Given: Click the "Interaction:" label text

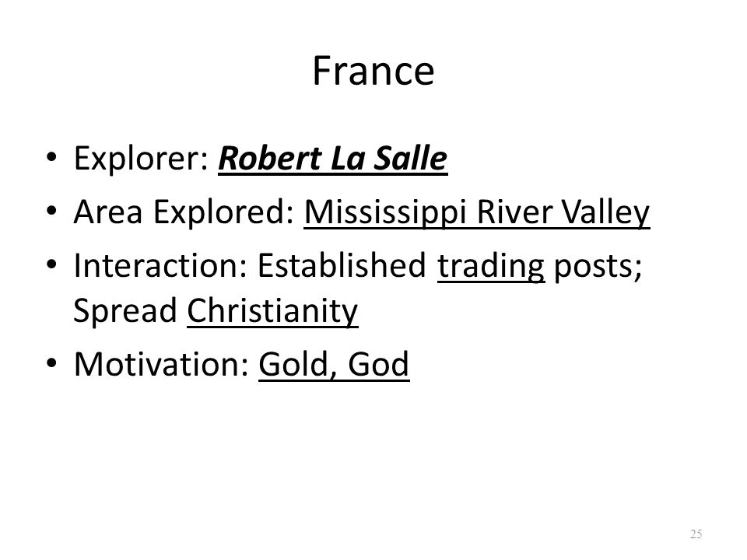Looking at the screenshot, I should (x=161, y=265).
